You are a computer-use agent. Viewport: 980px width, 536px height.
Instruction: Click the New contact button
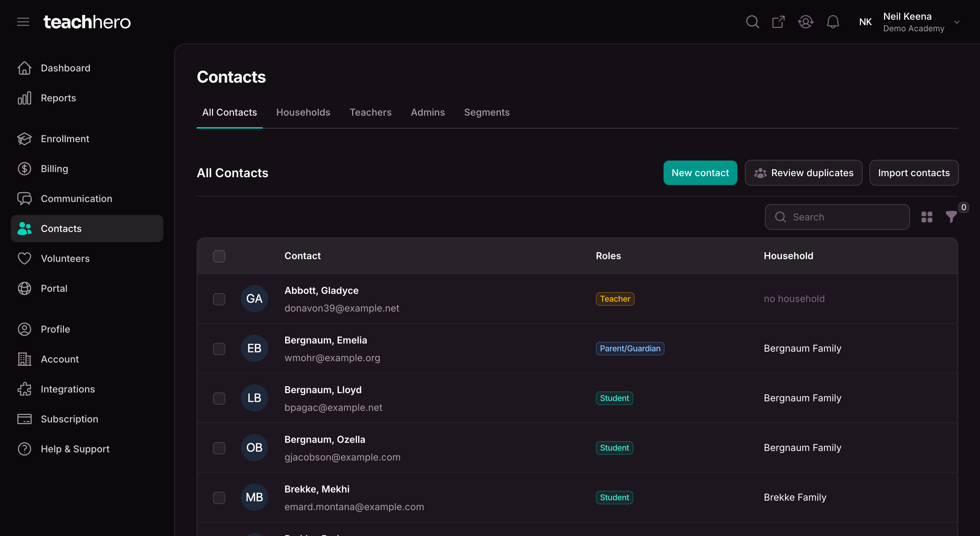point(700,173)
